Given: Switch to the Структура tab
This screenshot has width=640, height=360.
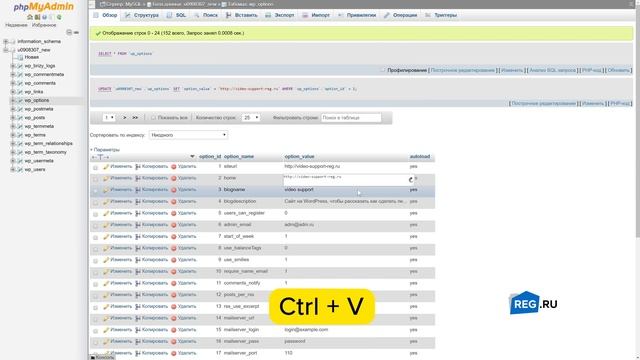Looking at the screenshot, I should pos(142,15).
